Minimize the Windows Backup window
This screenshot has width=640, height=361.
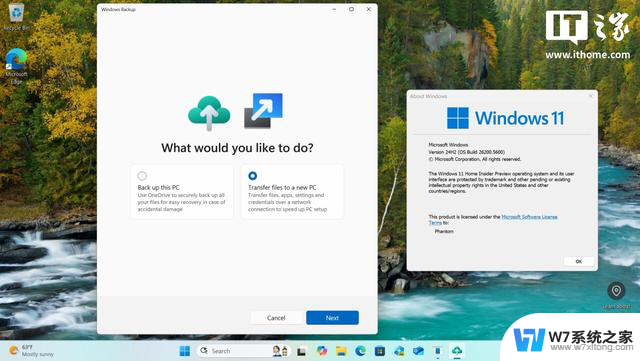point(334,9)
